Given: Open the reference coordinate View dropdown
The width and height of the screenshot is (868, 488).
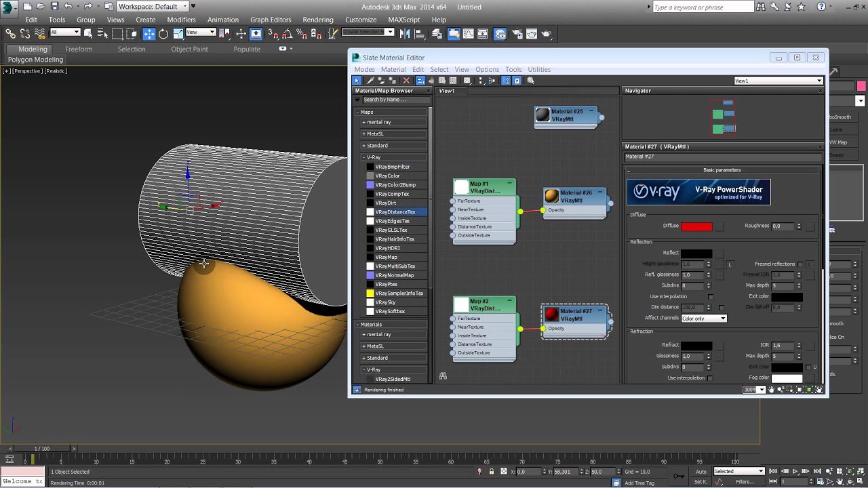Looking at the screenshot, I should coord(201,33).
